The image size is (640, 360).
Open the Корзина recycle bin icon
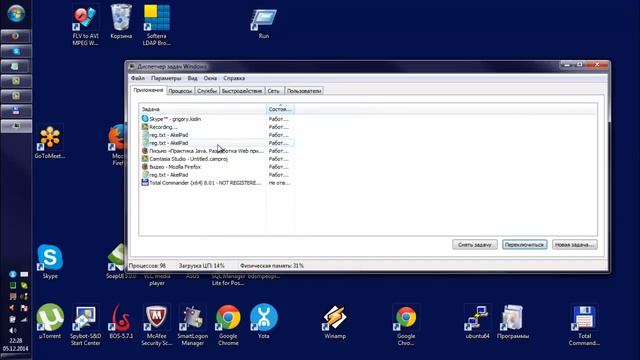pyautogui.click(x=121, y=22)
